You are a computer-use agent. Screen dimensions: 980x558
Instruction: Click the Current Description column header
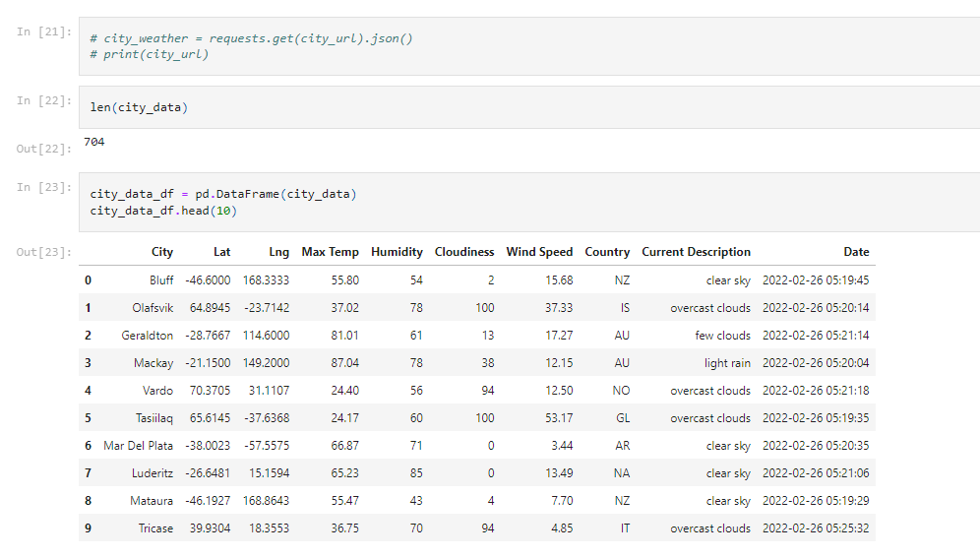pos(697,252)
